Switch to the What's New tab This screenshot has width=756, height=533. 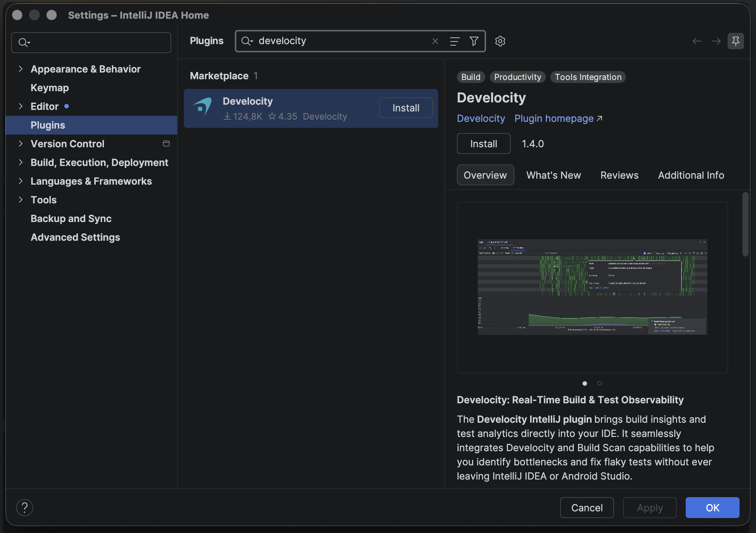coord(553,175)
